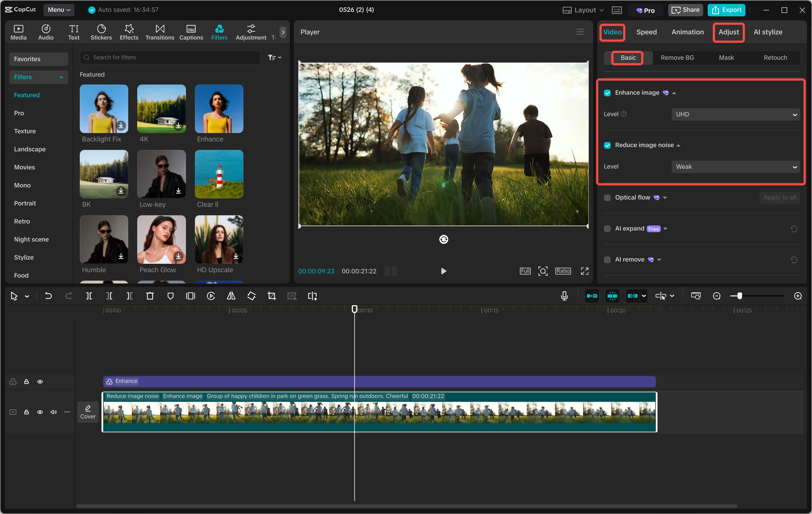The width and height of the screenshot is (812, 514).
Task: Open the Transitions panel
Action: [x=160, y=32]
